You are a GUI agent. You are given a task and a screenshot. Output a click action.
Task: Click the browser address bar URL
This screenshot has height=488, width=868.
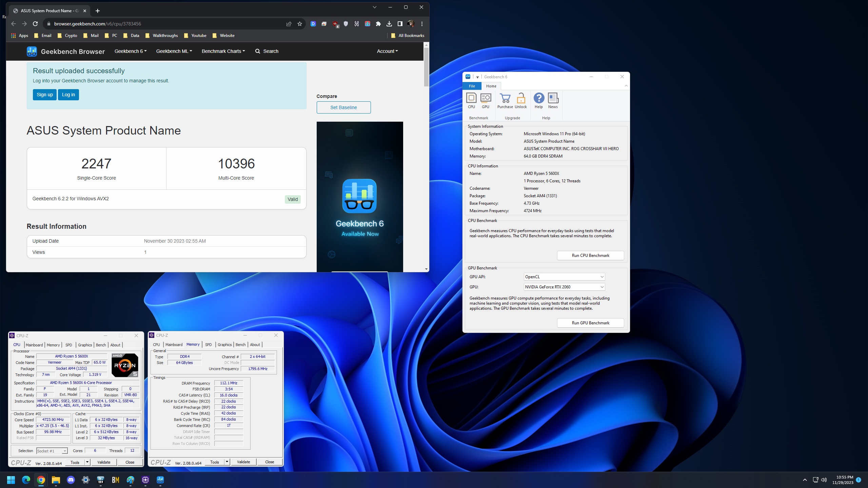tap(98, 24)
